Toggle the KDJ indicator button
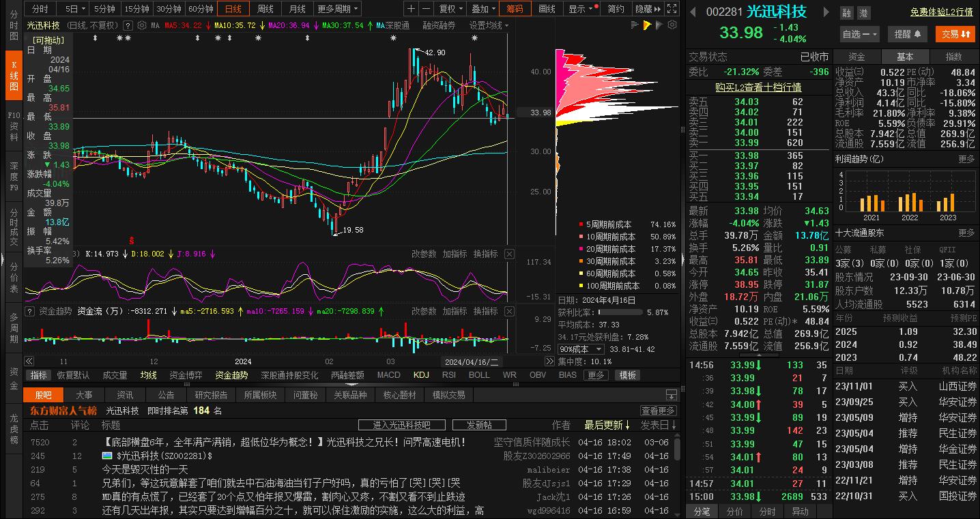 (x=421, y=375)
